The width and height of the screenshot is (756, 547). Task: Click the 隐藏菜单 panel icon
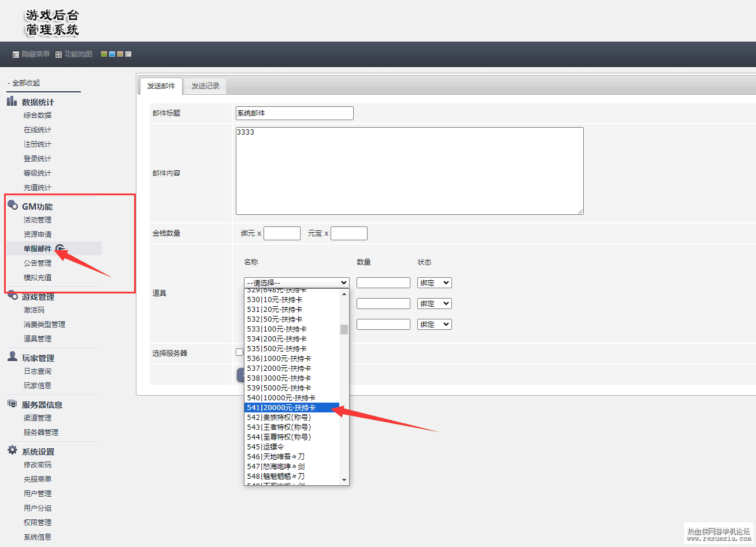16,54
